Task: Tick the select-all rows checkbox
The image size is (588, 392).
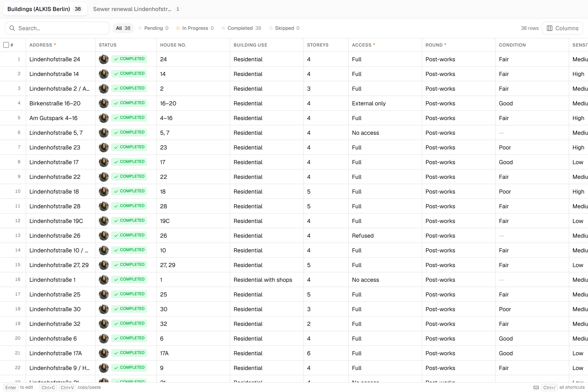Action: 6,45
